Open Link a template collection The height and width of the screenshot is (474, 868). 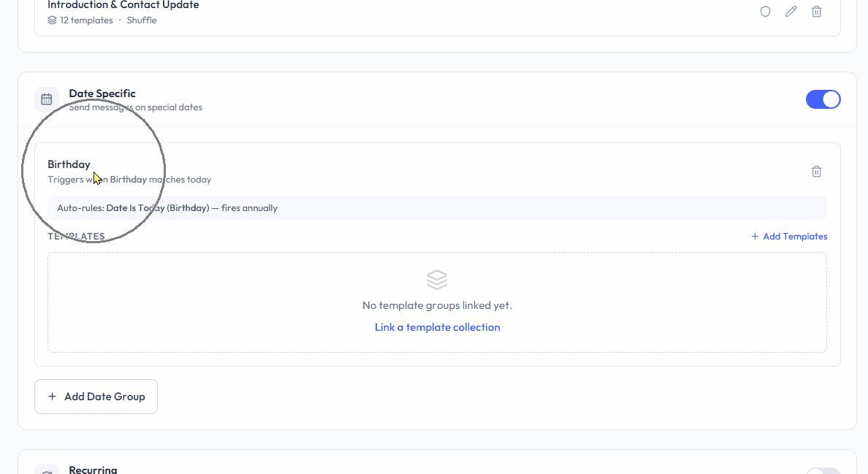[437, 327]
